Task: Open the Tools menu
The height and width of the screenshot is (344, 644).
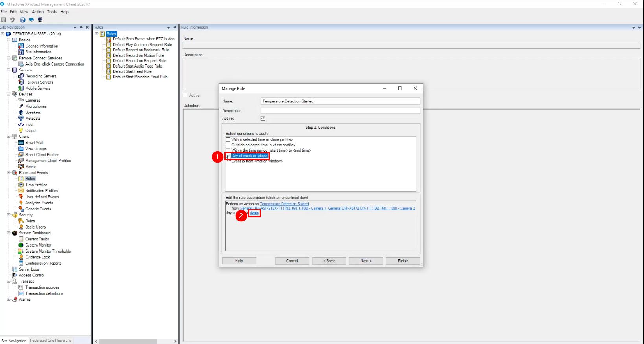Action: 52,12
